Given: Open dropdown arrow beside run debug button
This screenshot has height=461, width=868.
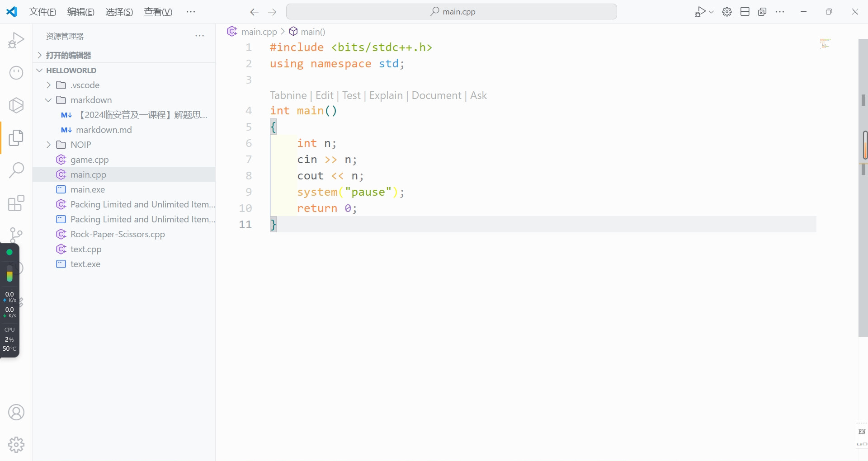Looking at the screenshot, I should (712, 12).
